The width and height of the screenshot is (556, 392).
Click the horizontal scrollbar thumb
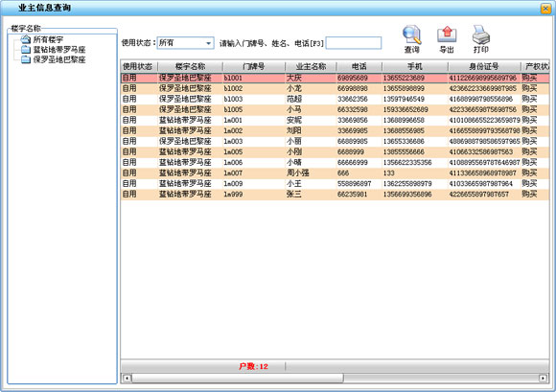click(237, 379)
